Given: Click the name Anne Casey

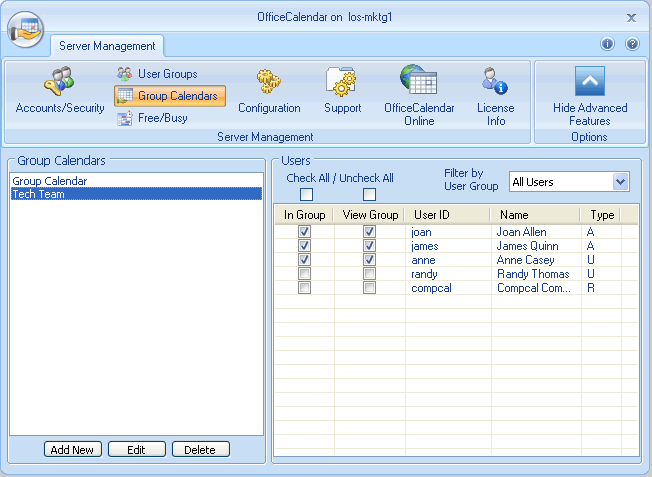Looking at the screenshot, I should tap(525, 260).
